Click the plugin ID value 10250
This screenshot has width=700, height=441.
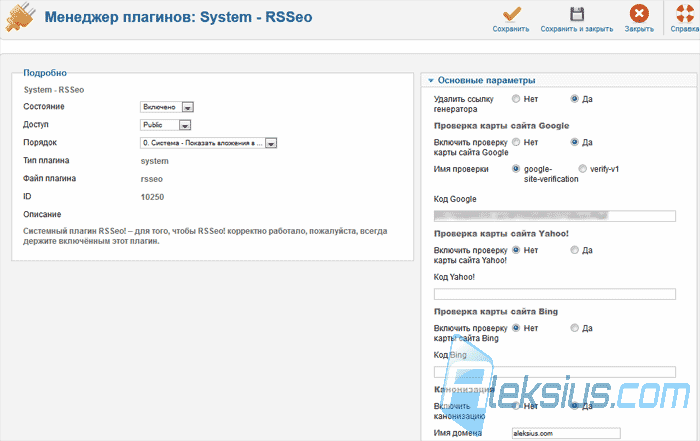(152, 197)
